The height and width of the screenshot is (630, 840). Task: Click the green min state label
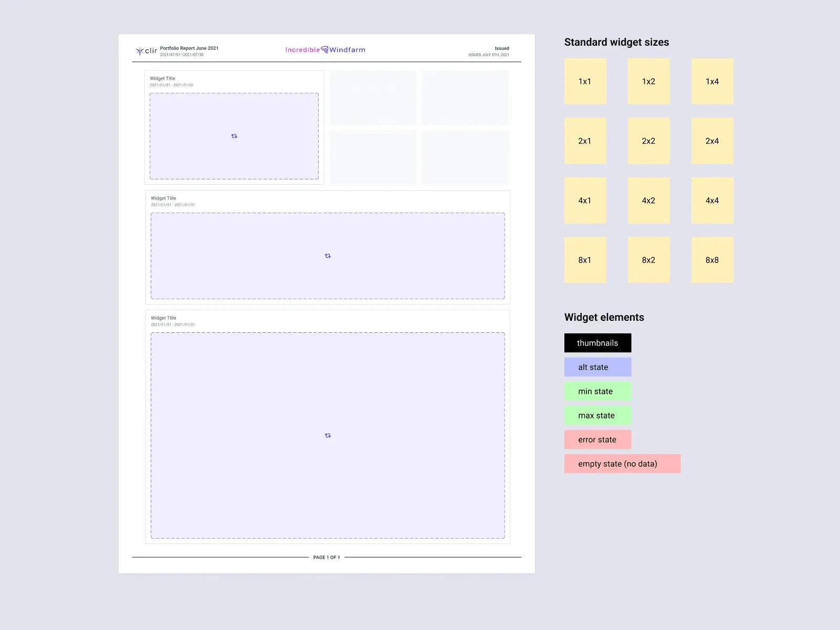click(597, 391)
